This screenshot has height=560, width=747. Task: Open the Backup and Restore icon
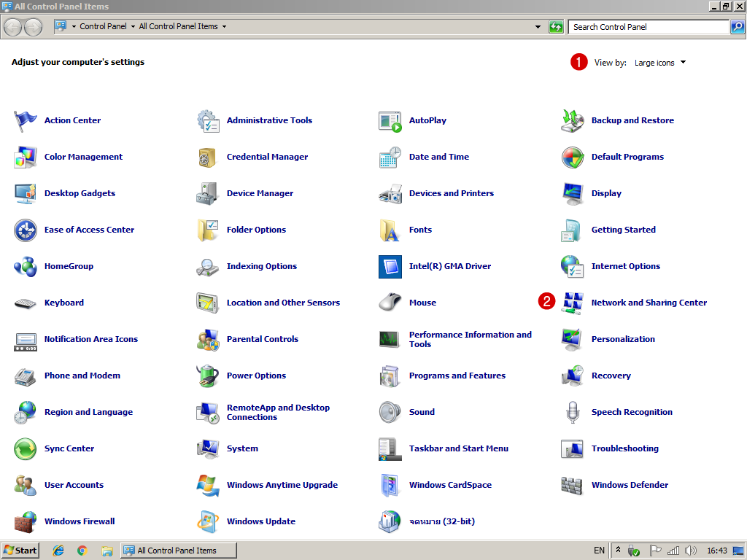pos(573,121)
